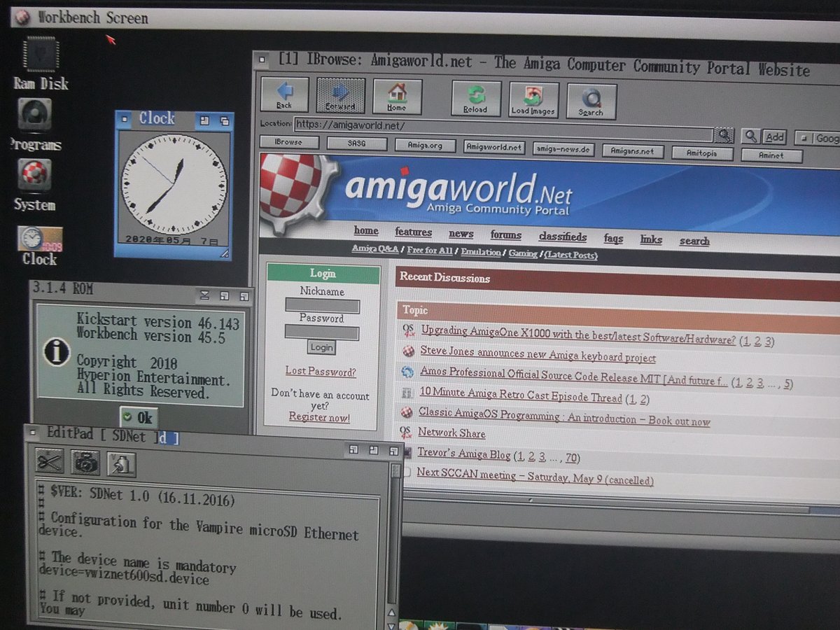
Task: Click the news link in site navigation
Action: point(461,234)
